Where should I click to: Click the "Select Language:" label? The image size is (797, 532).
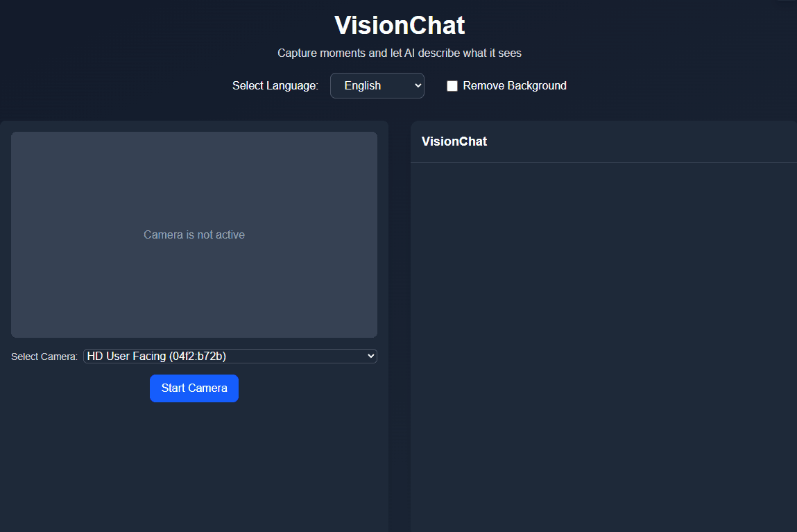(275, 85)
